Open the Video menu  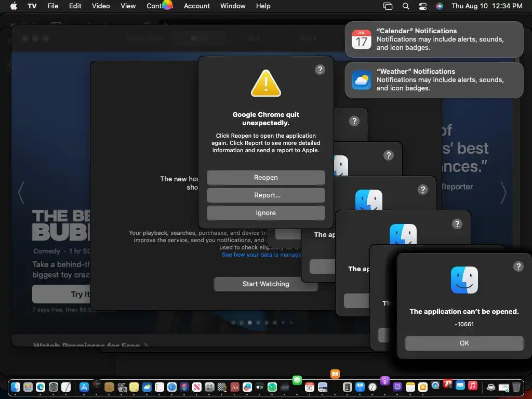tap(101, 6)
